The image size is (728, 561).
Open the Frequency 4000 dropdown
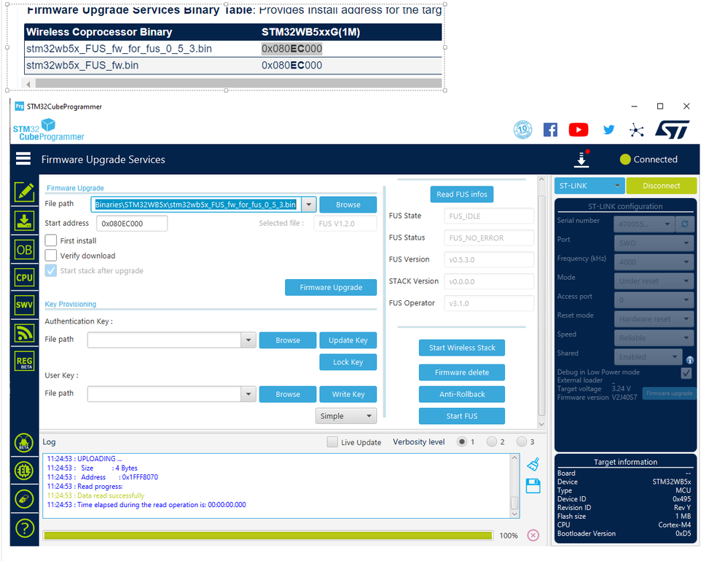(x=654, y=262)
